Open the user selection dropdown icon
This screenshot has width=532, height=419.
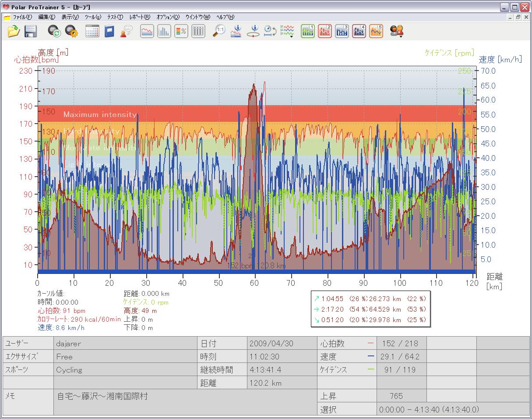[x=397, y=31]
